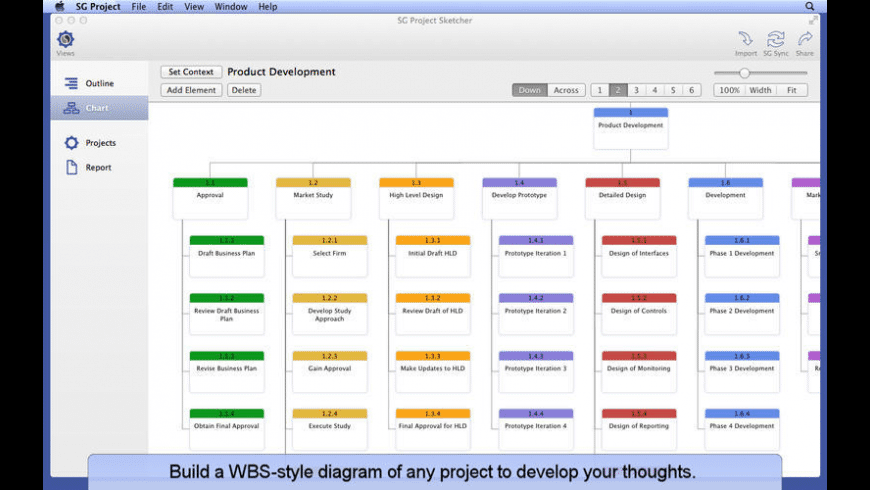The height and width of the screenshot is (490, 870).
Task: Select depth level 4
Action: [655, 90]
